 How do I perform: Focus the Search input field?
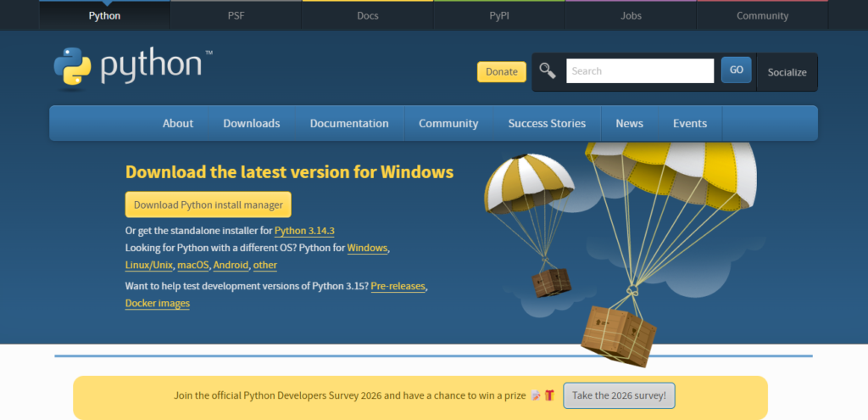pyautogui.click(x=640, y=71)
